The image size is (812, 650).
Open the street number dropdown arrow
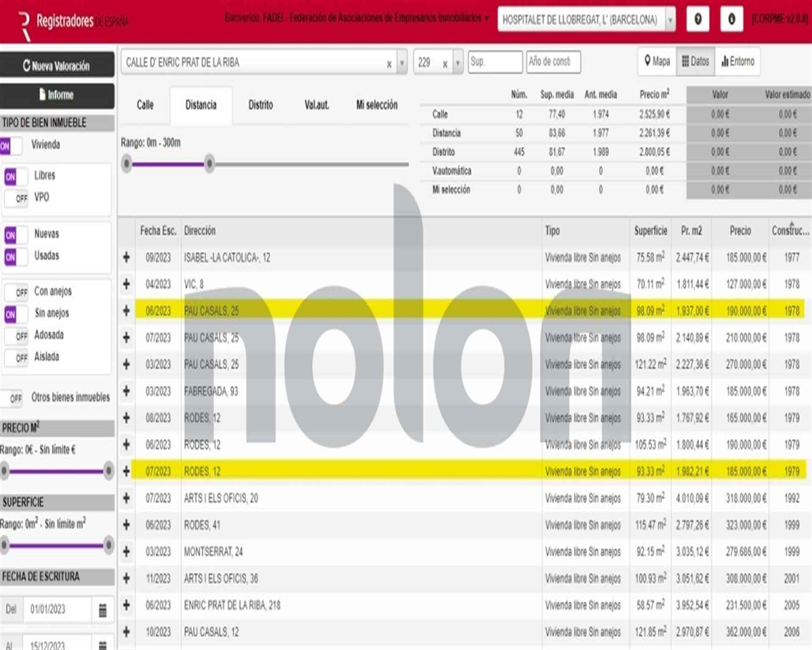point(458,63)
